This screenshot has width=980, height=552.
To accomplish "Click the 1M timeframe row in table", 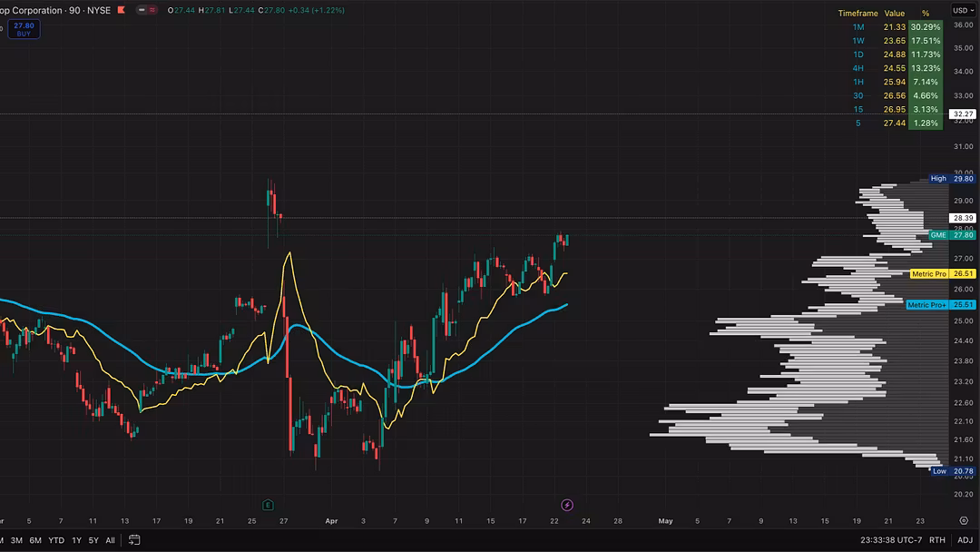I will (x=858, y=27).
